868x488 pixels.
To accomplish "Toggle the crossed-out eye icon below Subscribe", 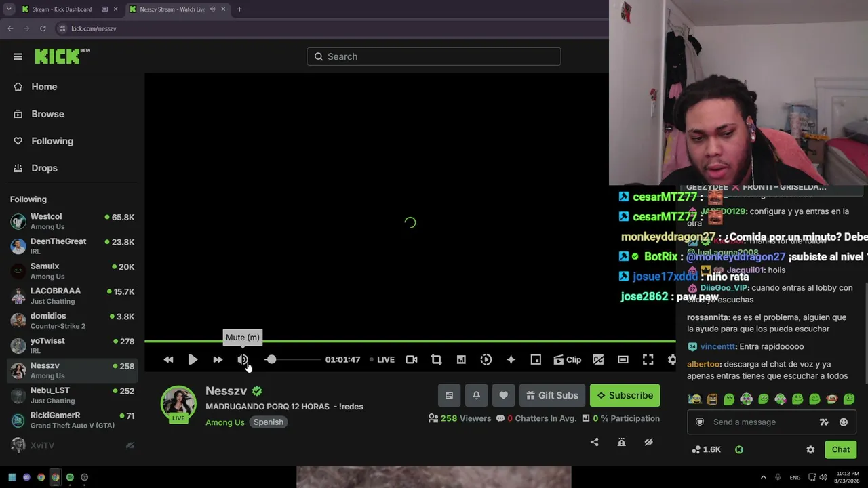I will click(x=648, y=442).
